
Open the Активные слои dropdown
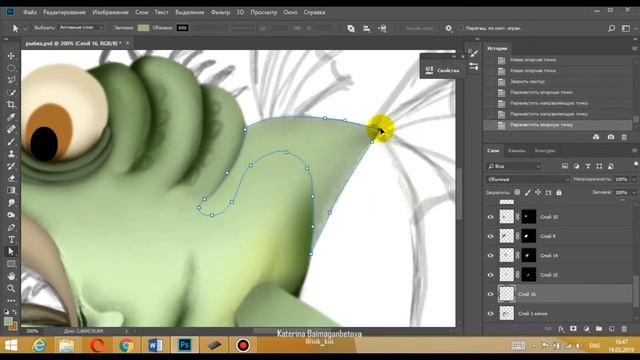pyautogui.click(x=81, y=28)
